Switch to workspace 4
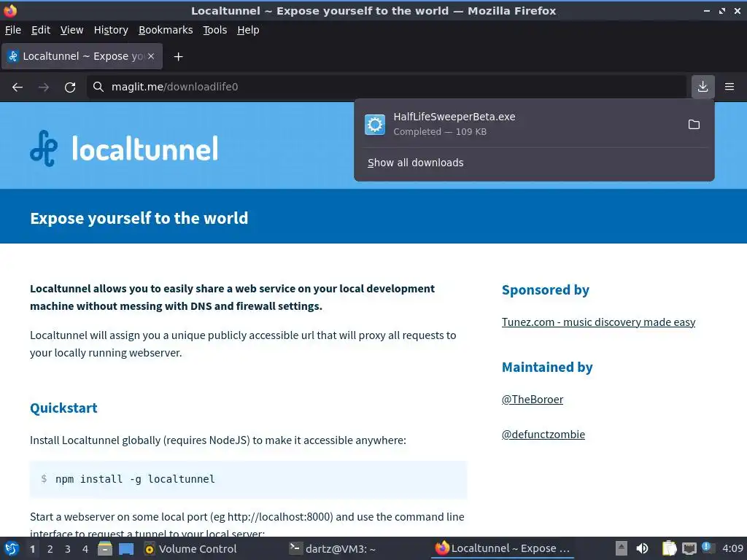Viewport: 747px width, 560px height. tap(85, 549)
